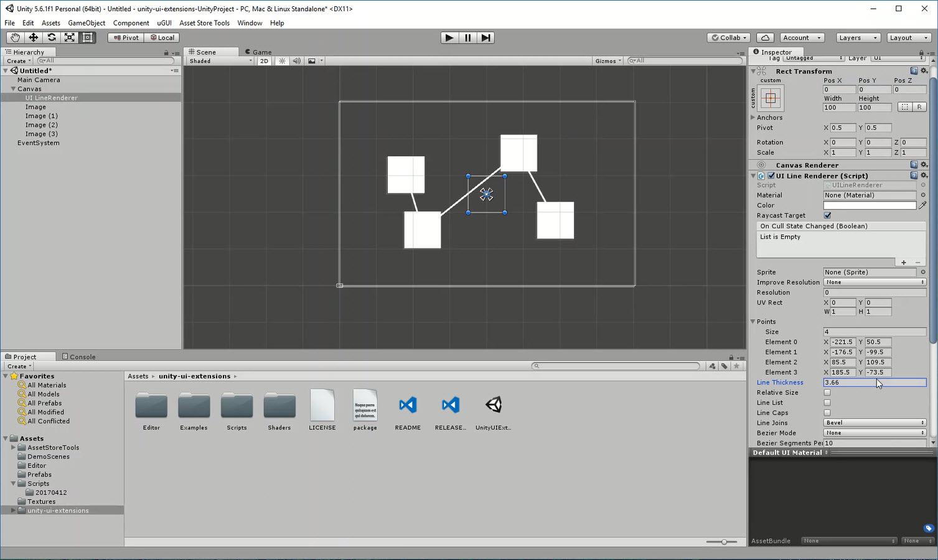
Task: Add event listener with plus button
Action: (903, 263)
